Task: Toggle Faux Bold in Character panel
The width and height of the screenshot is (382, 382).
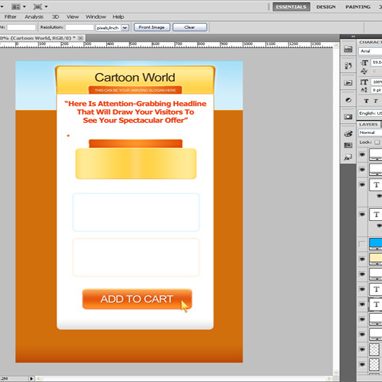Action: [x=366, y=101]
